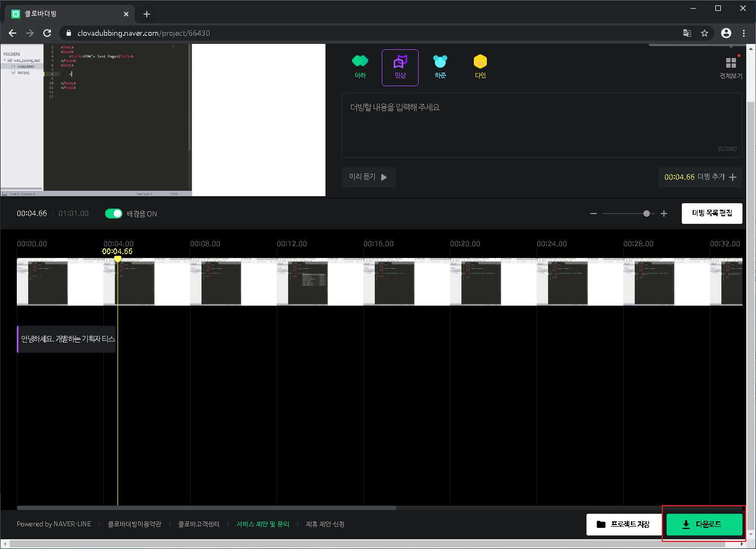This screenshot has width=756, height=549.
Task: Open 전체보기 all voices grid
Action: (731, 68)
